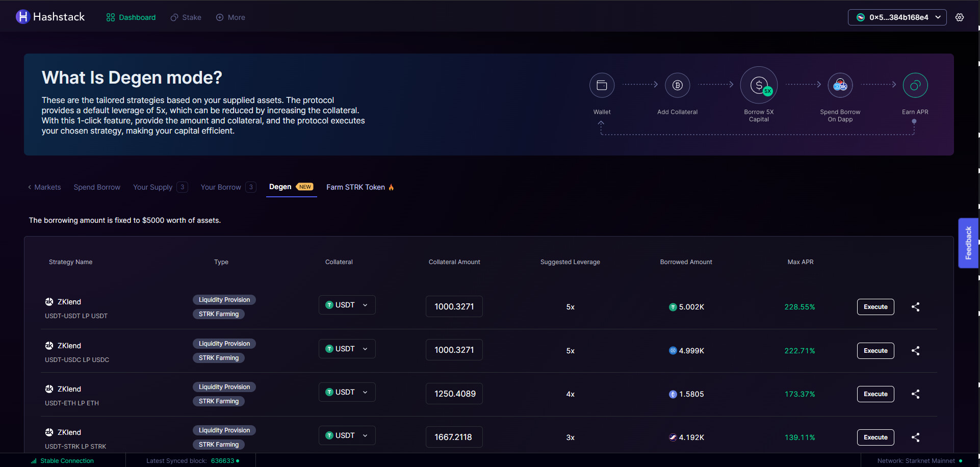The width and height of the screenshot is (980, 467).
Task: Click the Hashstack logo icon
Action: [x=23, y=17]
